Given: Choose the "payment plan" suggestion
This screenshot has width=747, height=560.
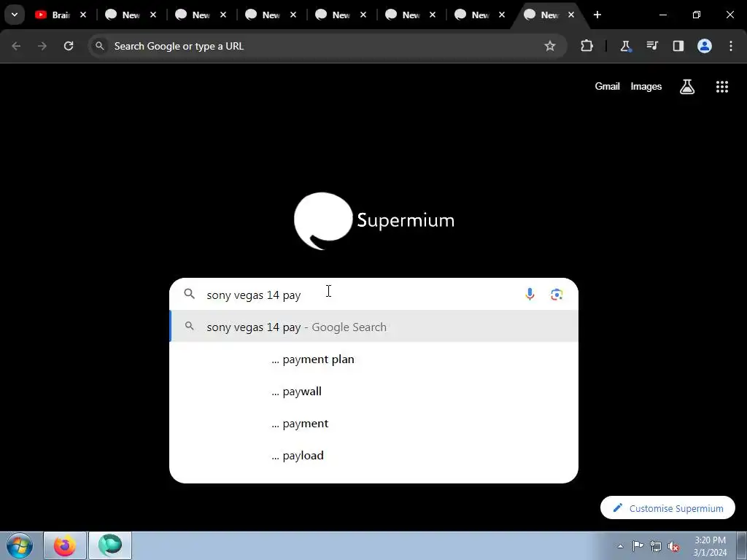Looking at the screenshot, I should click(x=374, y=359).
